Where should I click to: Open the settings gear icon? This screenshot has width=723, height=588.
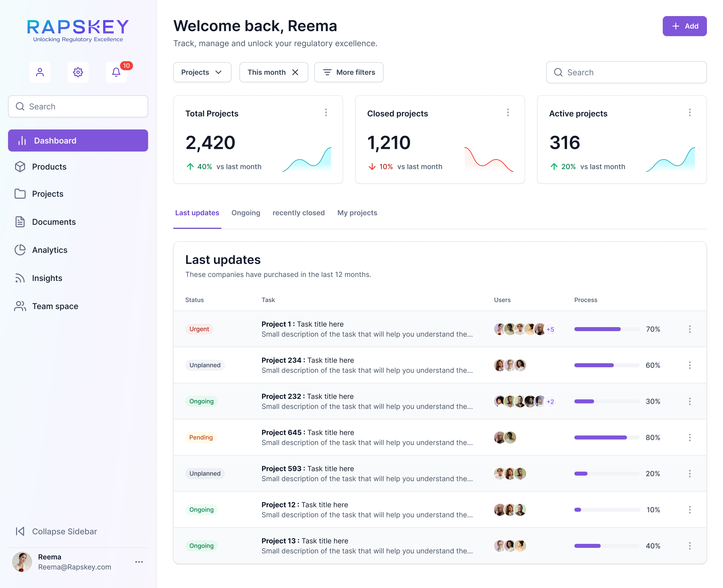[78, 72]
